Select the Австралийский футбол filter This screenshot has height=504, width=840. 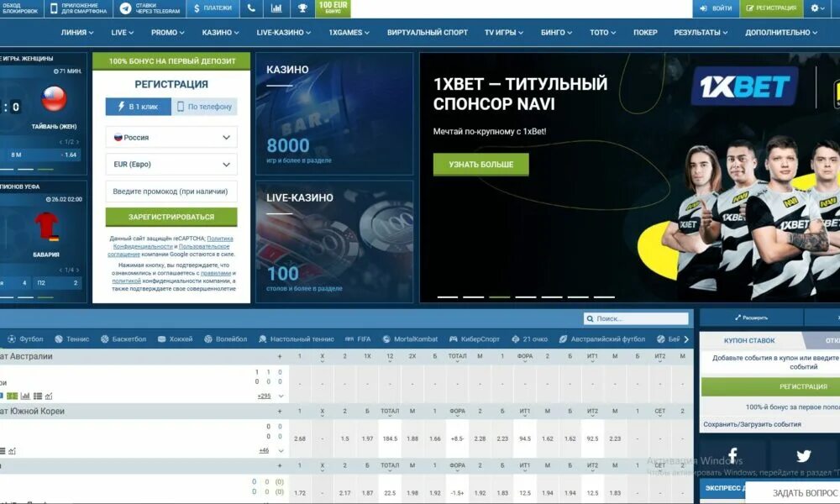602,339
